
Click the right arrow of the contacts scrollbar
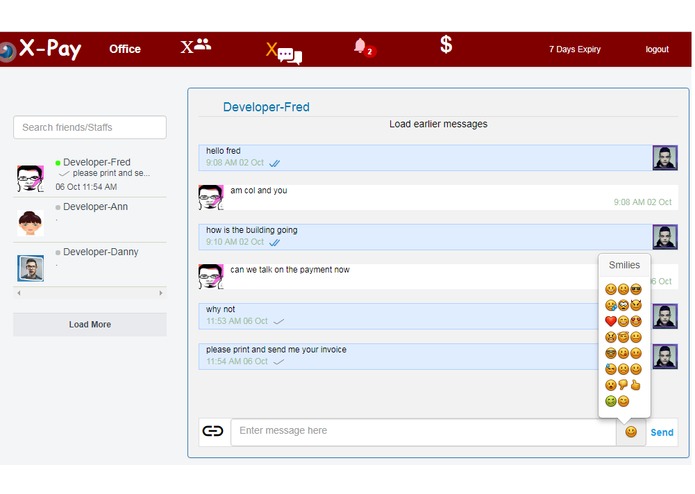tap(160, 293)
